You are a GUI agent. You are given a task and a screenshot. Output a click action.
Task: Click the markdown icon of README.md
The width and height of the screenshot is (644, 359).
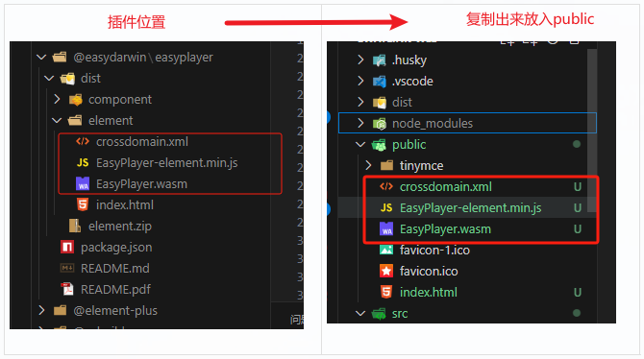tap(67, 269)
